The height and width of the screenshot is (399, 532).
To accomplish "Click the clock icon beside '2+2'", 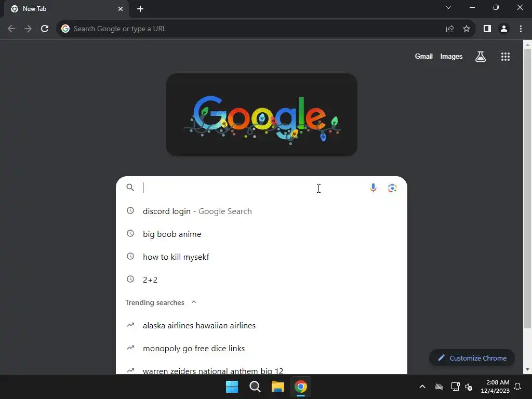I will [x=130, y=279].
